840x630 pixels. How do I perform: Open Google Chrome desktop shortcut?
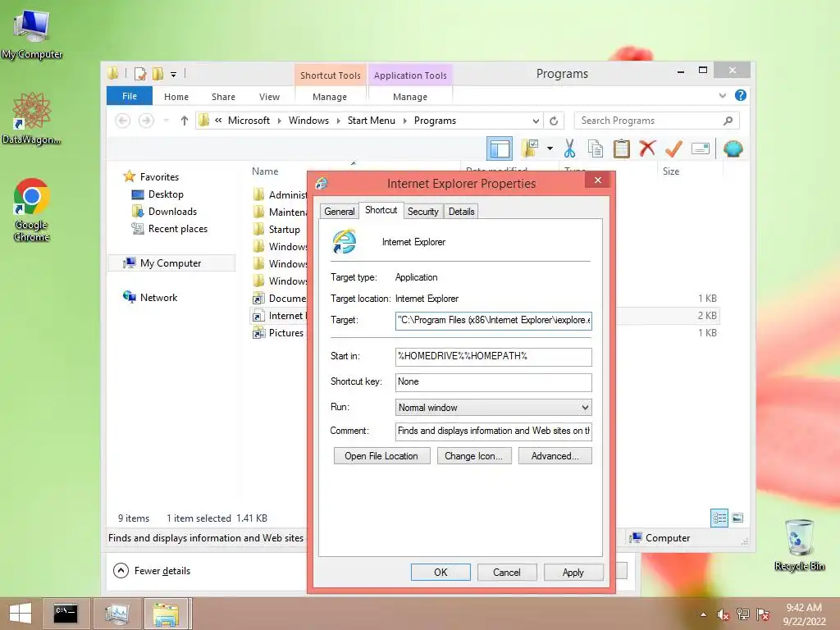point(31,210)
